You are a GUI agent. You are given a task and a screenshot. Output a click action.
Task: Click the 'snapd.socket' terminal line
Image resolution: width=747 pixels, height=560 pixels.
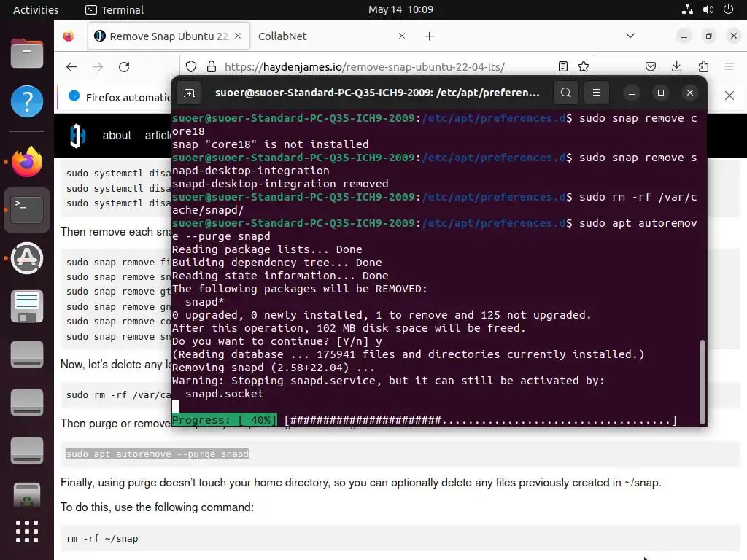point(224,394)
